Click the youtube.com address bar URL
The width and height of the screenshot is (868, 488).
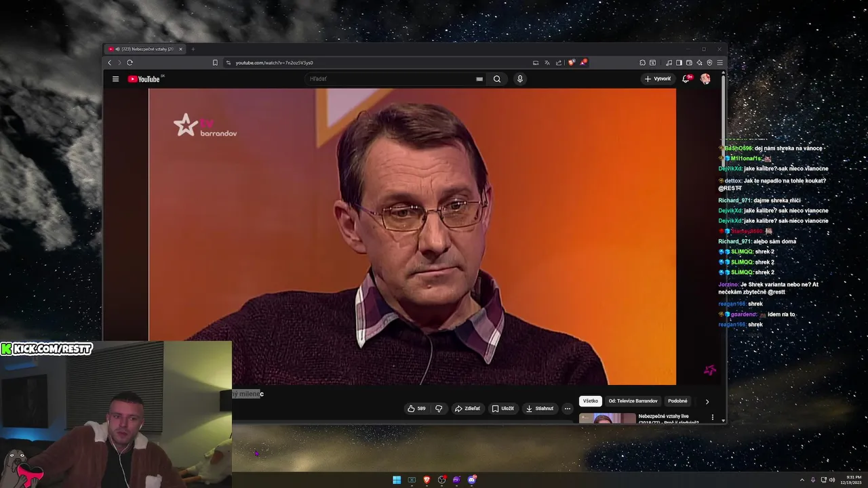coord(275,62)
